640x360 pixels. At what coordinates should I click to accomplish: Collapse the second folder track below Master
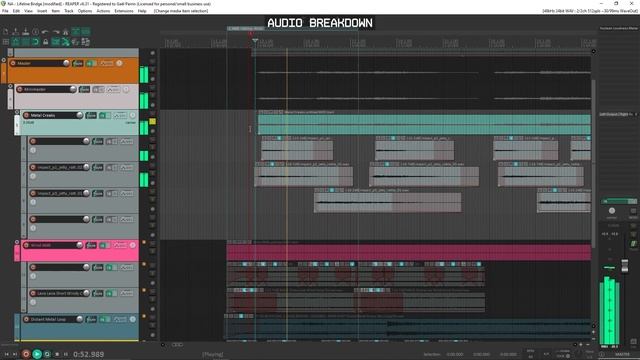tap(11, 86)
